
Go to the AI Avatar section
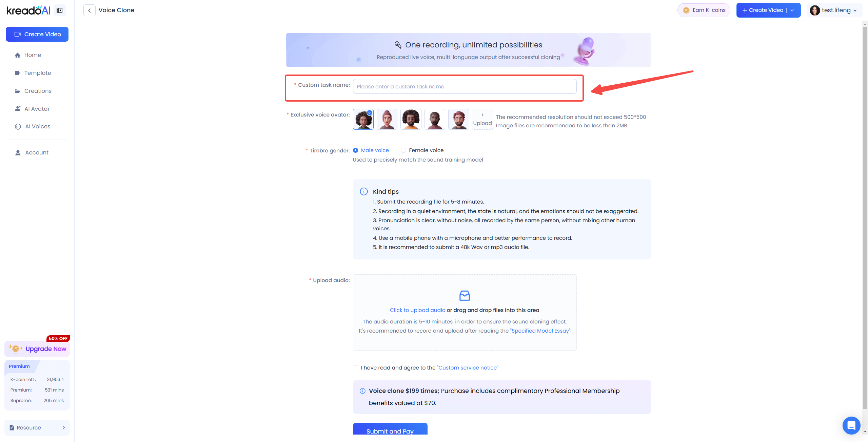pos(37,109)
